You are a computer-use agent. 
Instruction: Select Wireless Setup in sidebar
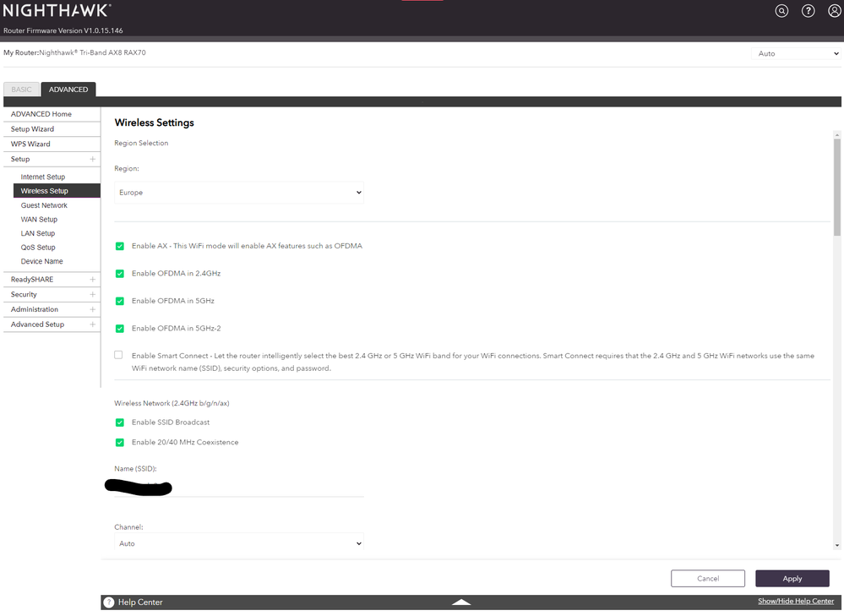pyautogui.click(x=57, y=191)
